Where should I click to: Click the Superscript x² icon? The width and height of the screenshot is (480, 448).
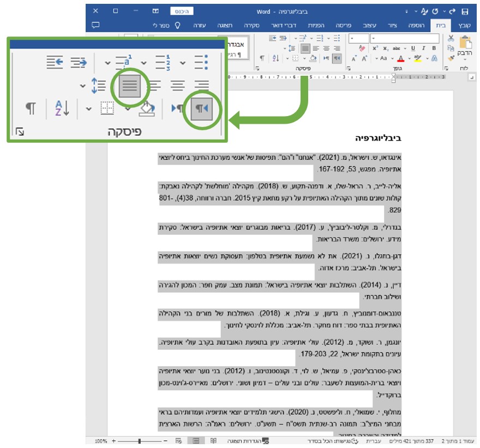(375, 49)
